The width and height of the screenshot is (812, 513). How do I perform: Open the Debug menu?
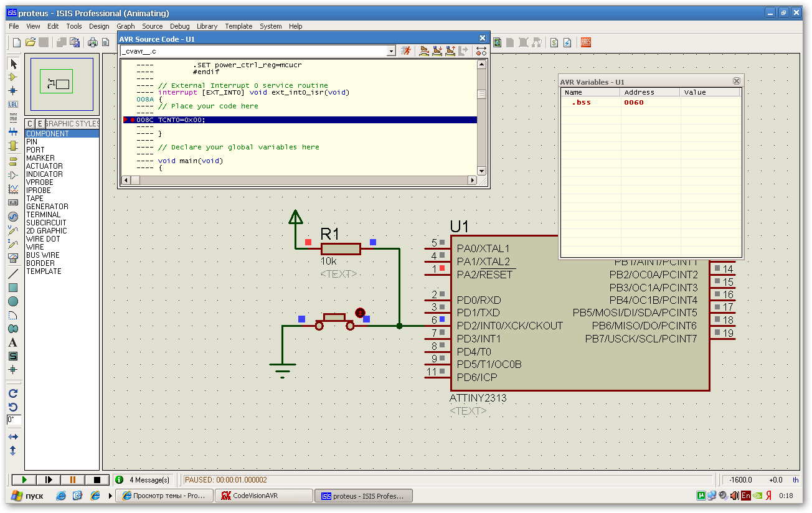[179, 26]
